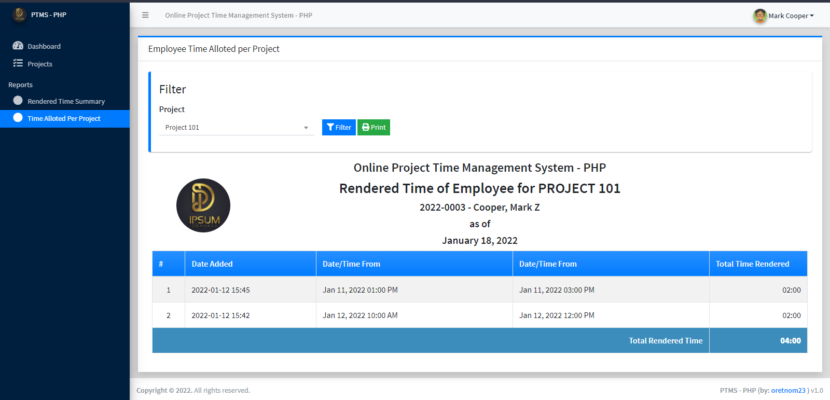830x400 pixels.
Task: Click the Projects list icon
Action: click(18, 63)
